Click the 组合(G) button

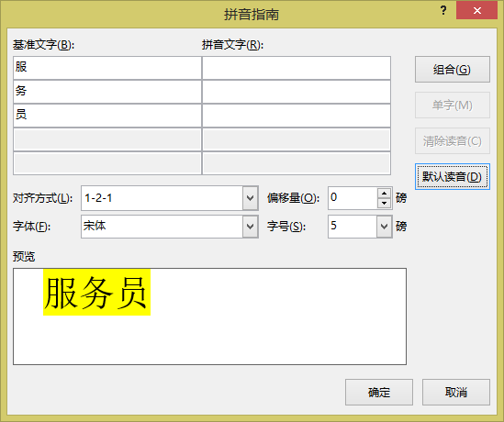(x=453, y=70)
